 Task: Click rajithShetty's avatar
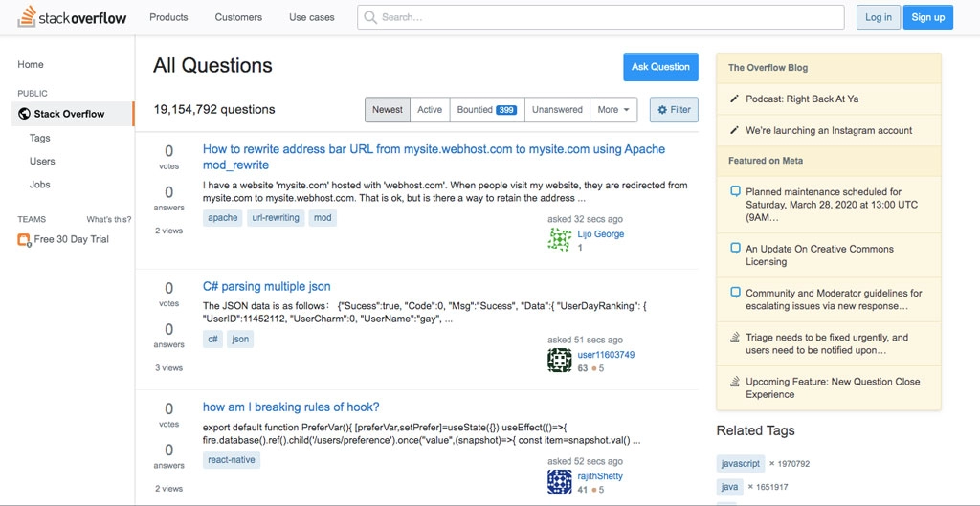[x=559, y=482]
